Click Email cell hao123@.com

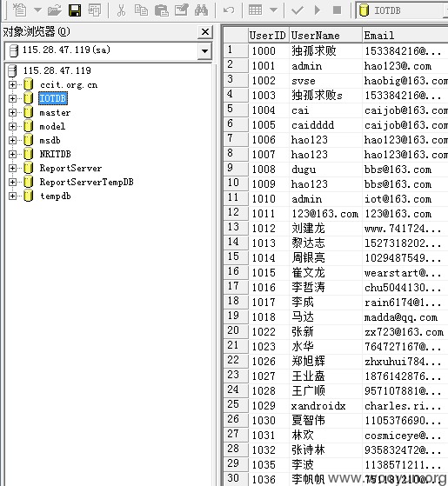[405, 66]
